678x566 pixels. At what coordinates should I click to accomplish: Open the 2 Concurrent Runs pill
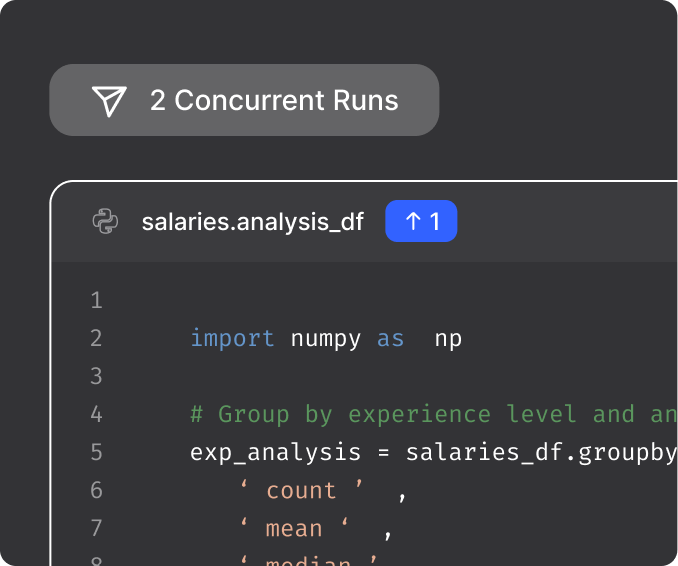tap(244, 100)
